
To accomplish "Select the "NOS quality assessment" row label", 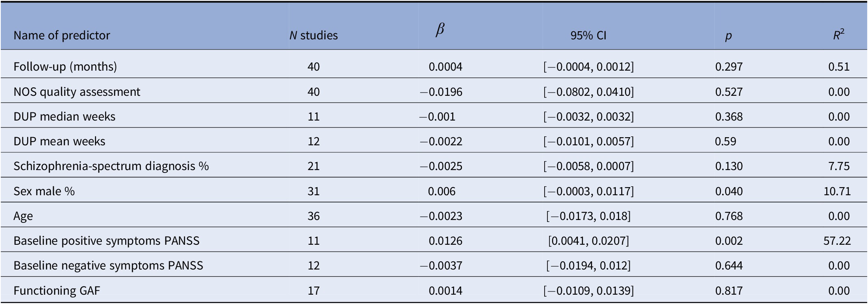I will (x=77, y=92).
